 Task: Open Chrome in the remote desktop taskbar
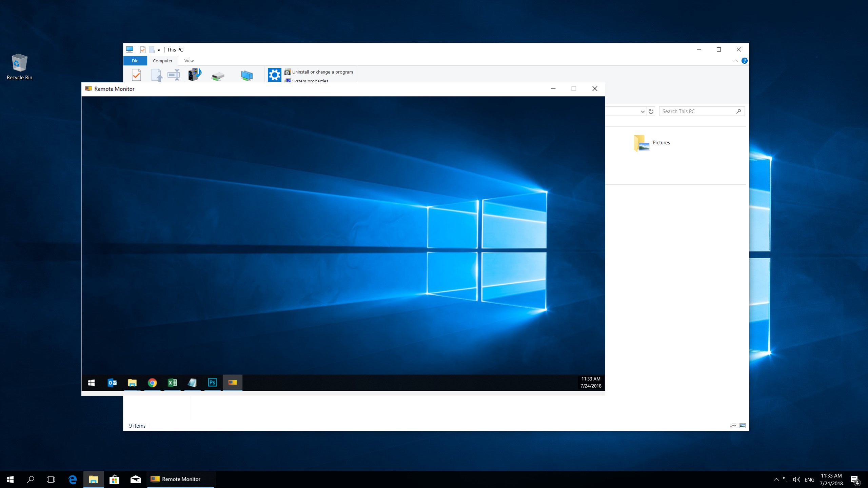coord(152,383)
